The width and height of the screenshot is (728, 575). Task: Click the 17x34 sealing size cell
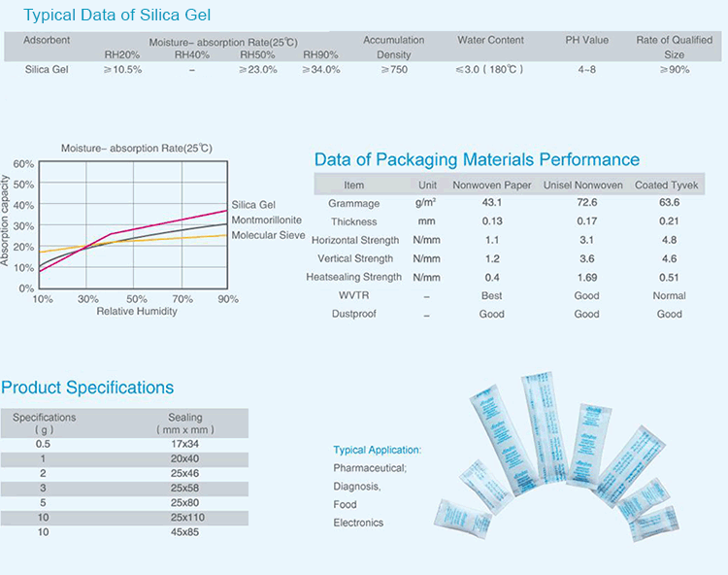184,443
